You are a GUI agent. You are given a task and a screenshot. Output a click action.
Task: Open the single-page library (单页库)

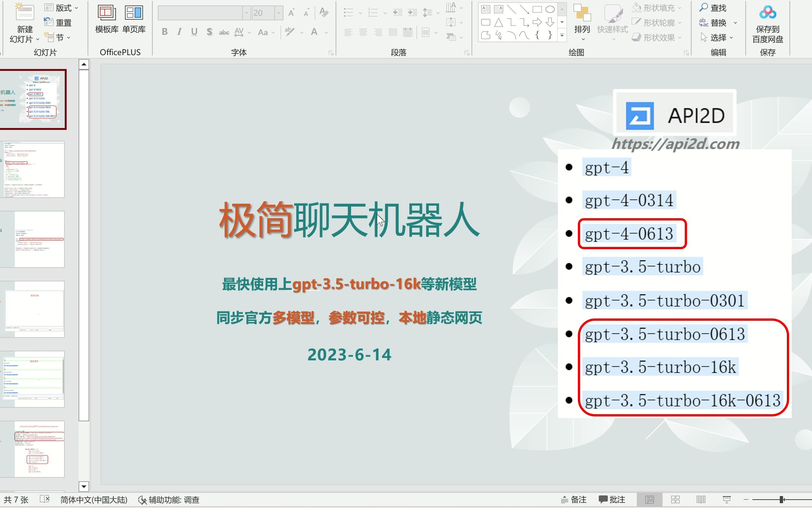tap(134, 14)
